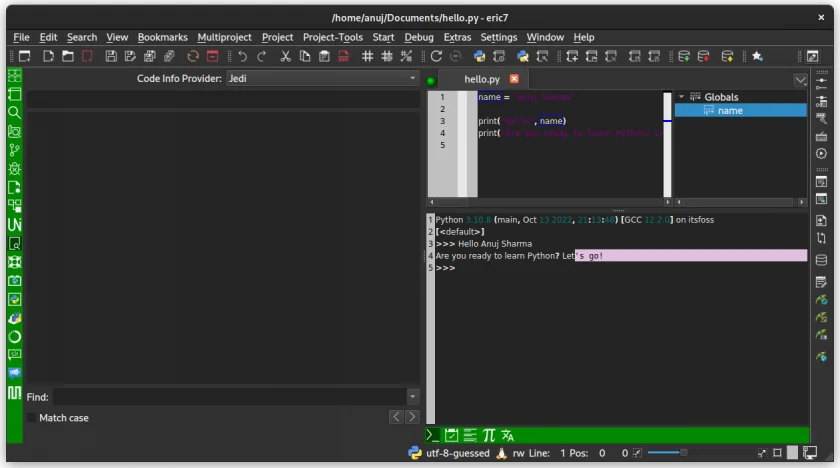Click the Pi numbers icon in bottom bar
840x468 pixels.
click(489, 435)
